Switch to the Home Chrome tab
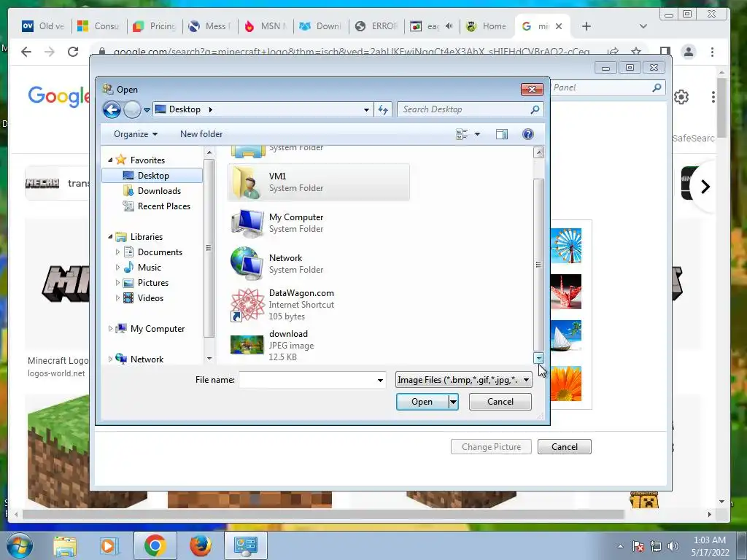The image size is (747, 560). point(487,26)
